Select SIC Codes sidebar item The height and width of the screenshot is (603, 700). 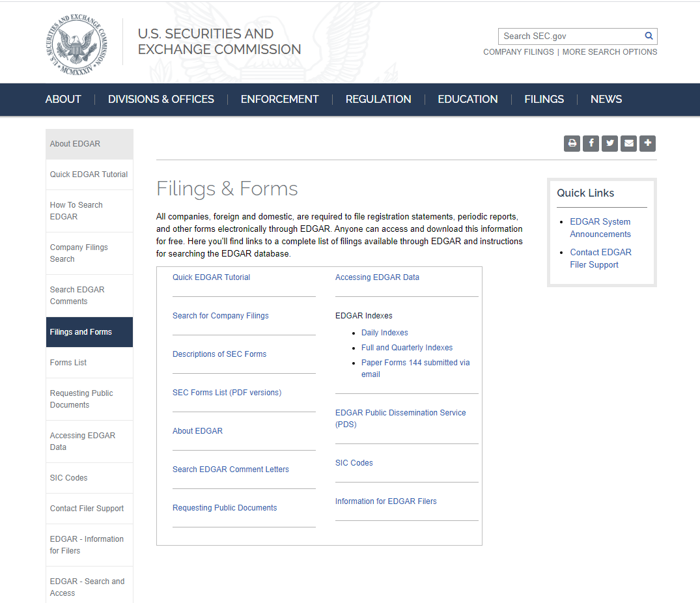[89, 478]
